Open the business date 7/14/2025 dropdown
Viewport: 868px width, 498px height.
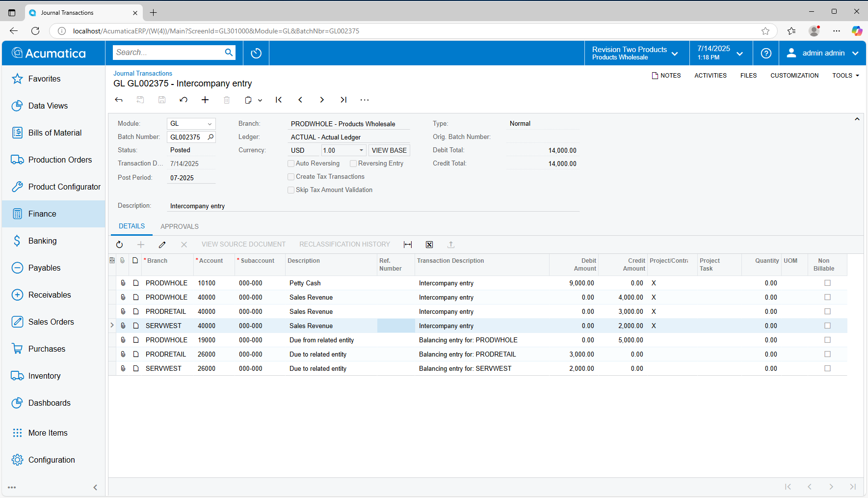point(720,53)
